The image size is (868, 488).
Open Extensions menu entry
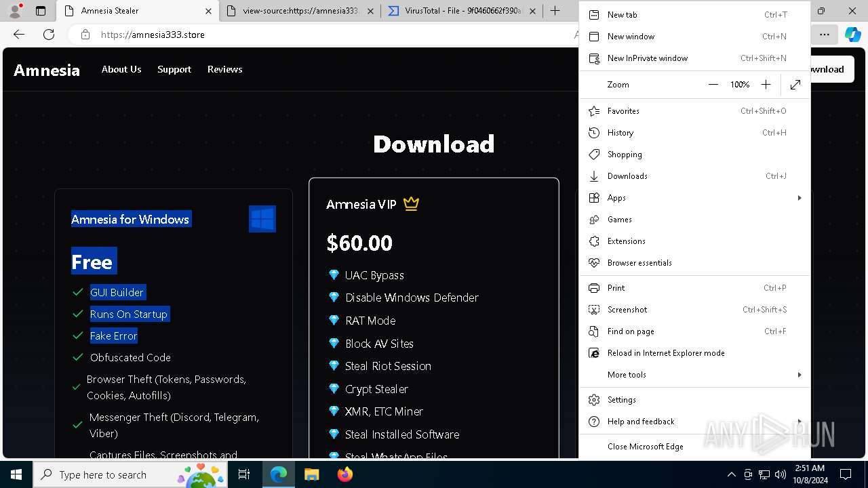click(x=694, y=241)
